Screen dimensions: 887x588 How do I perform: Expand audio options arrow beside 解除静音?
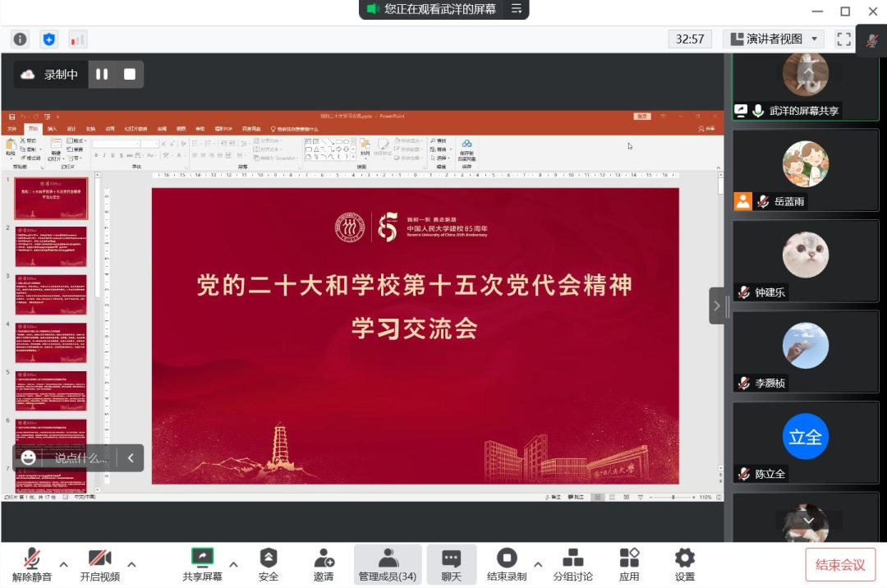63,564
